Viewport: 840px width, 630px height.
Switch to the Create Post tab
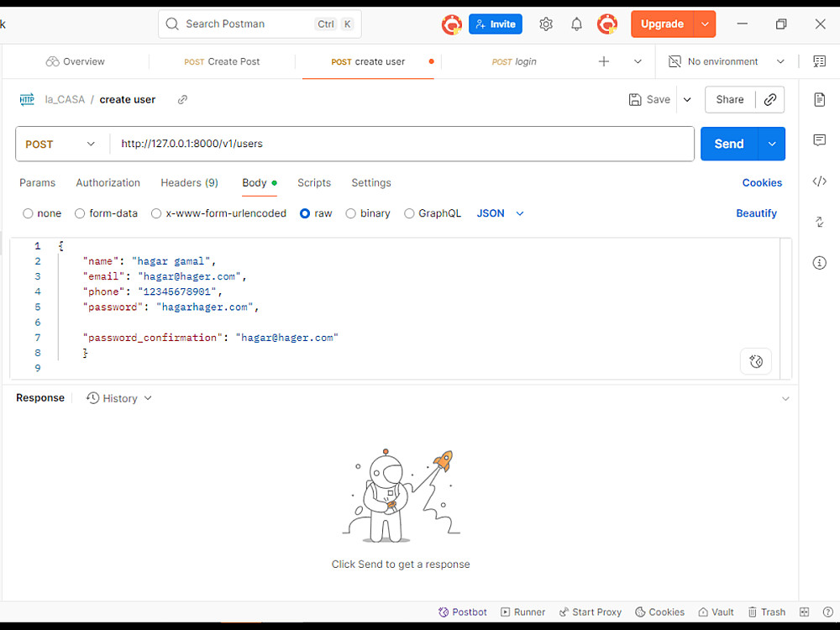click(x=222, y=61)
